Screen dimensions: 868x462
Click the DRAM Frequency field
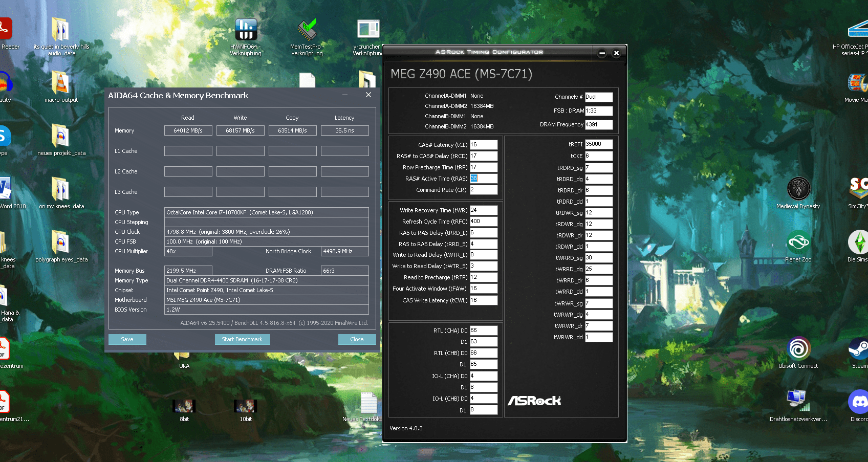pyautogui.click(x=599, y=125)
